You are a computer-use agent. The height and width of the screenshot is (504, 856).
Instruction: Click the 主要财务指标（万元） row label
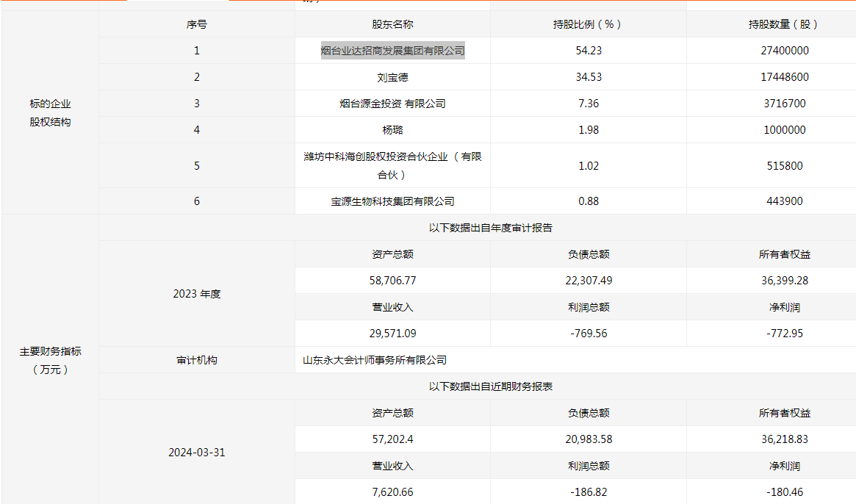point(50,361)
